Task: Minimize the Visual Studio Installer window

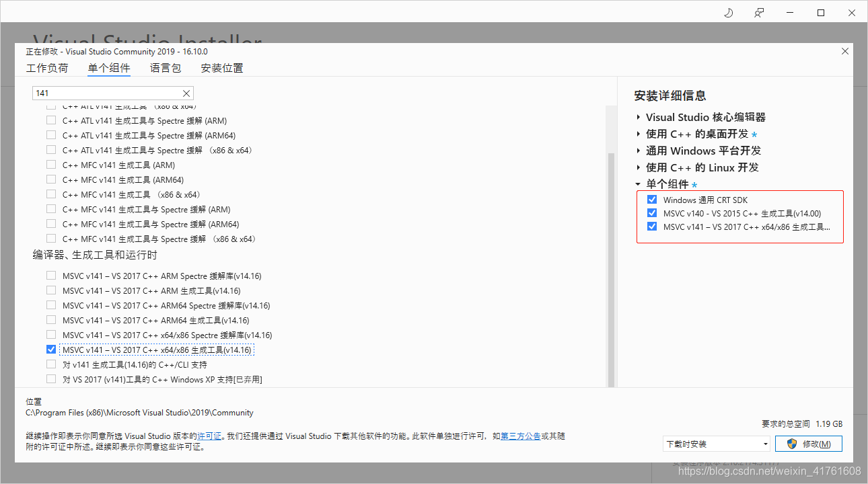Action: click(790, 13)
